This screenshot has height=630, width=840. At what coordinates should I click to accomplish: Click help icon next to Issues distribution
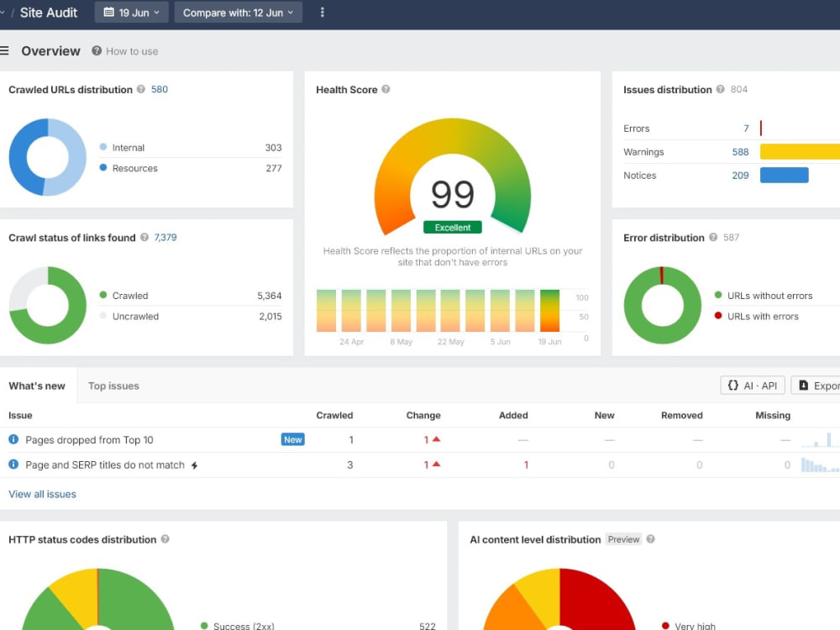[x=720, y=90]
